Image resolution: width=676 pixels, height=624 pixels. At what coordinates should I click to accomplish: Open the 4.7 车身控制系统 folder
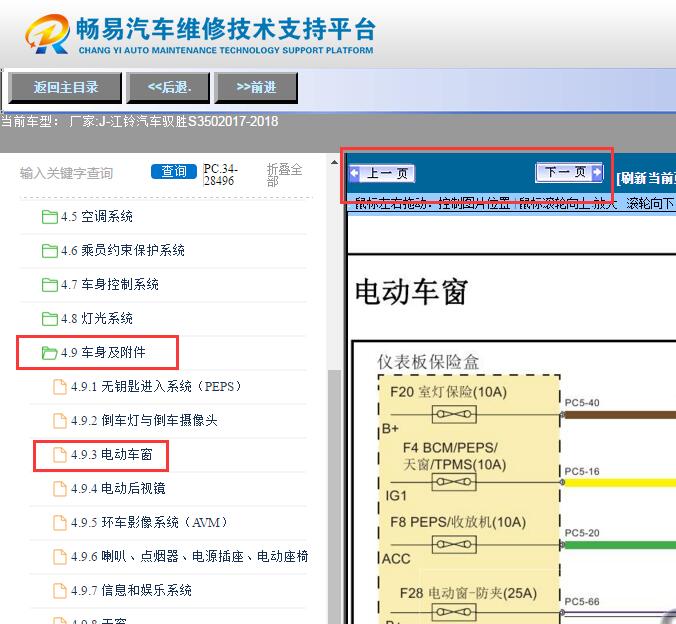coord(110,284)
